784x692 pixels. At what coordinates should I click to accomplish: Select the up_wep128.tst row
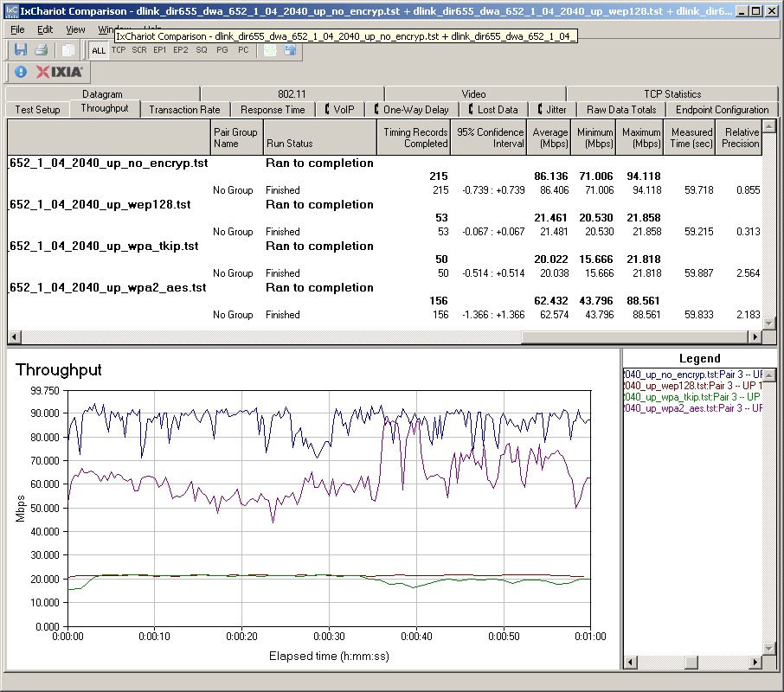(384, 204)
